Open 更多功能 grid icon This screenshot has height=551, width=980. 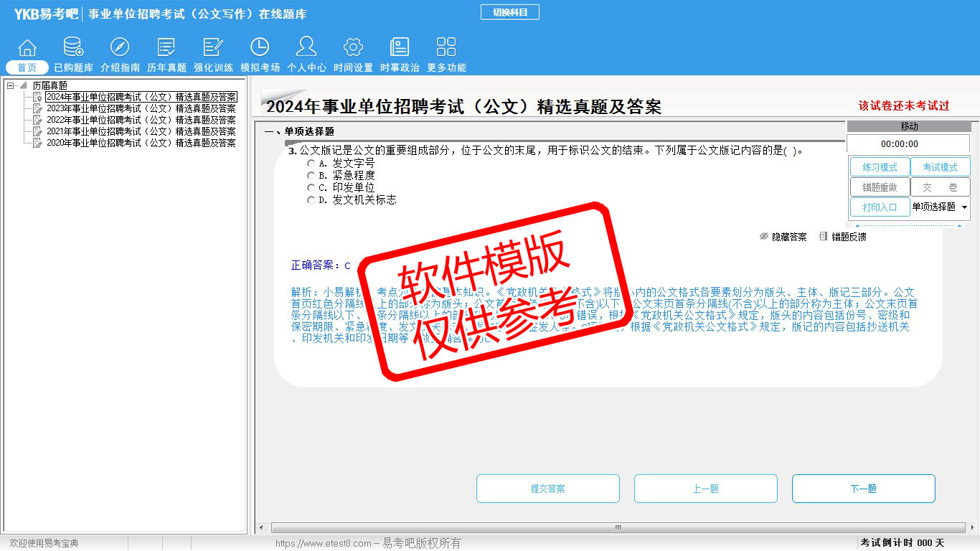click(446, 48)
